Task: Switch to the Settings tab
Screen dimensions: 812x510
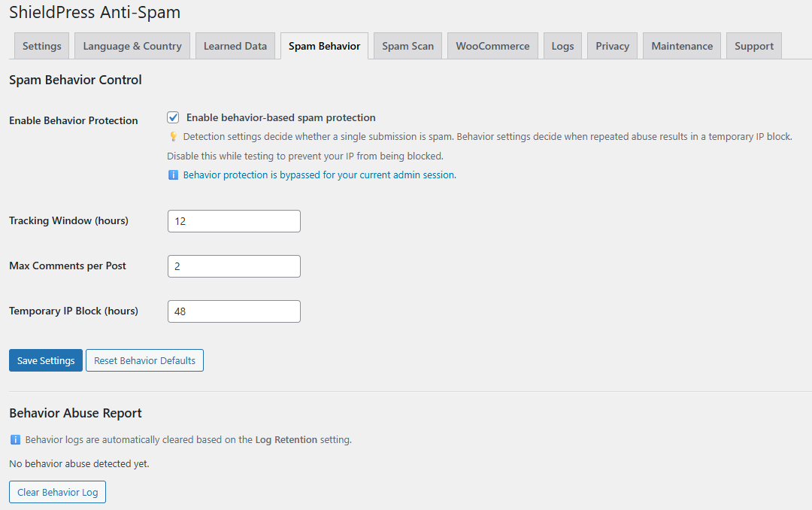Action: (41, 46)
